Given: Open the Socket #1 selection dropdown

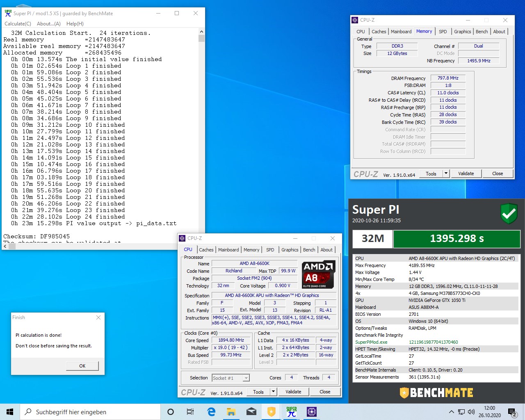Looking at the screenshot, I should (x=231, y=378).
